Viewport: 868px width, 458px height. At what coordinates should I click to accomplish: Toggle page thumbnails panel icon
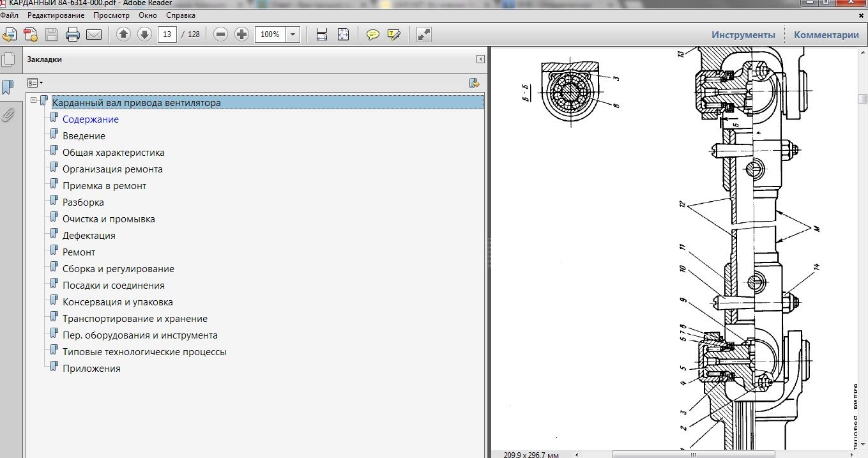coord(8,60)
